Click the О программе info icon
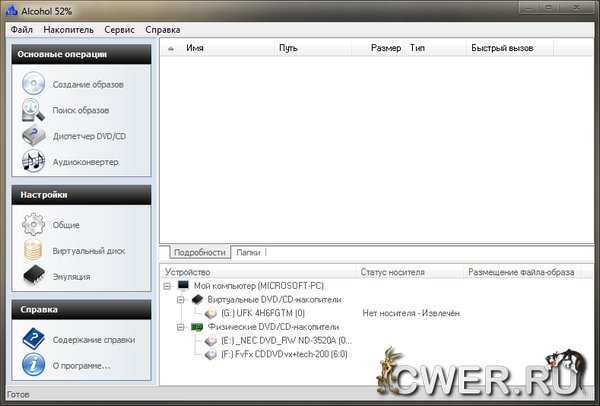 tap(33, 365)
